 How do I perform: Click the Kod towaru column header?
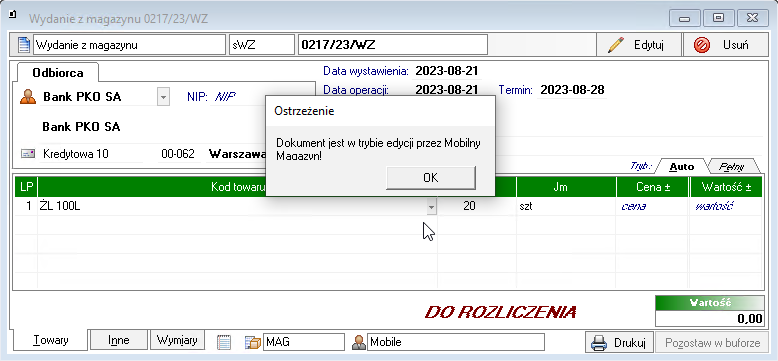237,187
